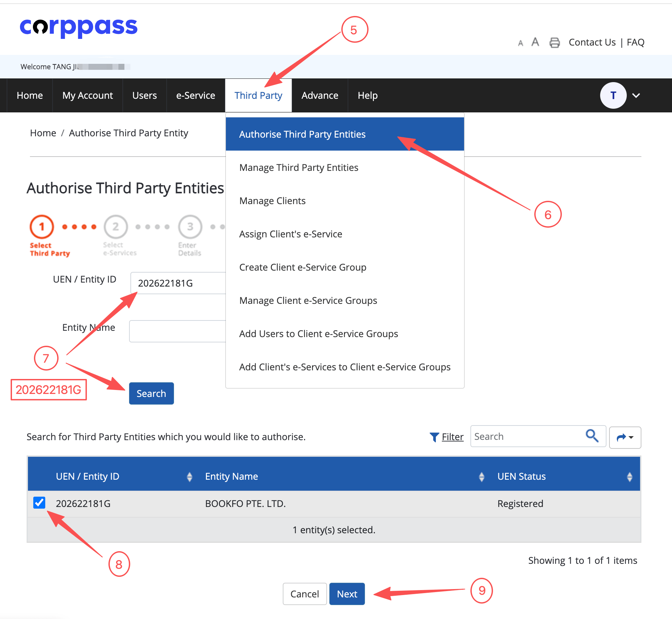Open the export arrow dropdown
This screenshot has width=672, height=619.
click(x=625, y=437)
